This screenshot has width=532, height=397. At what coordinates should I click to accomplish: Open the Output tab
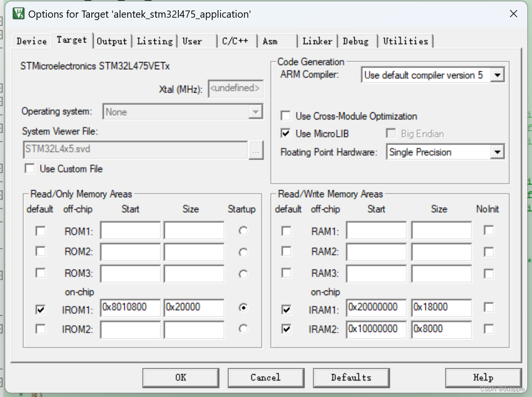point(112,41)
